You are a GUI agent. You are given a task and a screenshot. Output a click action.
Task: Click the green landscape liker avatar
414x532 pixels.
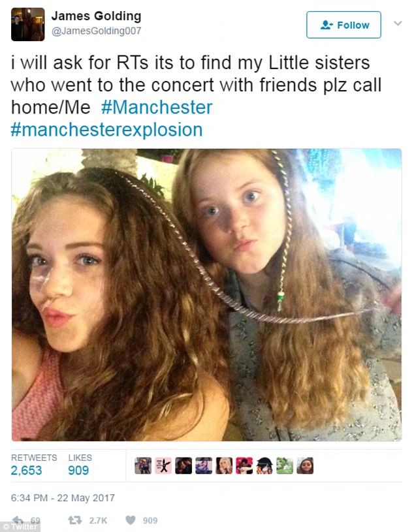pos(285,465)
